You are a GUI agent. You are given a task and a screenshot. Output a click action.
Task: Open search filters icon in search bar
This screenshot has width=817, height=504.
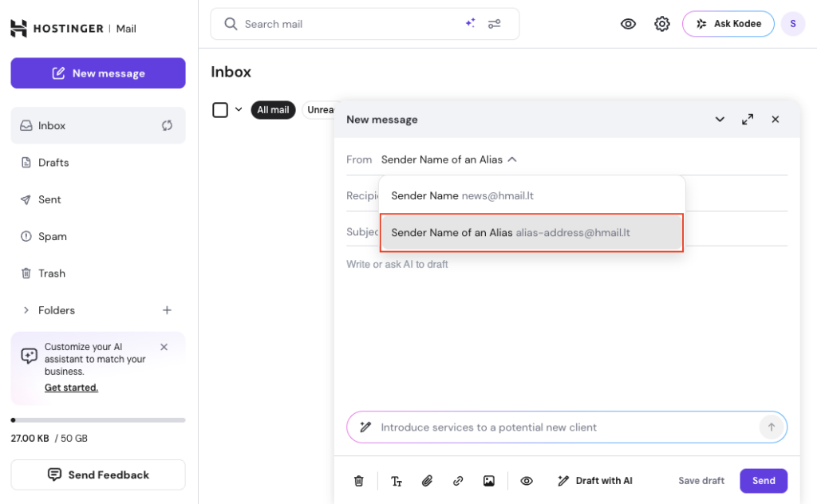tap(495, 24)
